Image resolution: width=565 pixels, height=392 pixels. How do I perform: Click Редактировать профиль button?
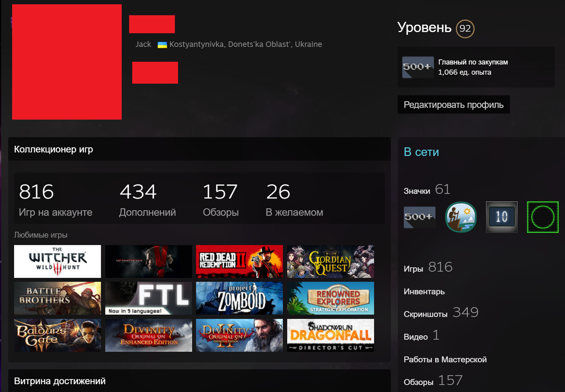454,105
